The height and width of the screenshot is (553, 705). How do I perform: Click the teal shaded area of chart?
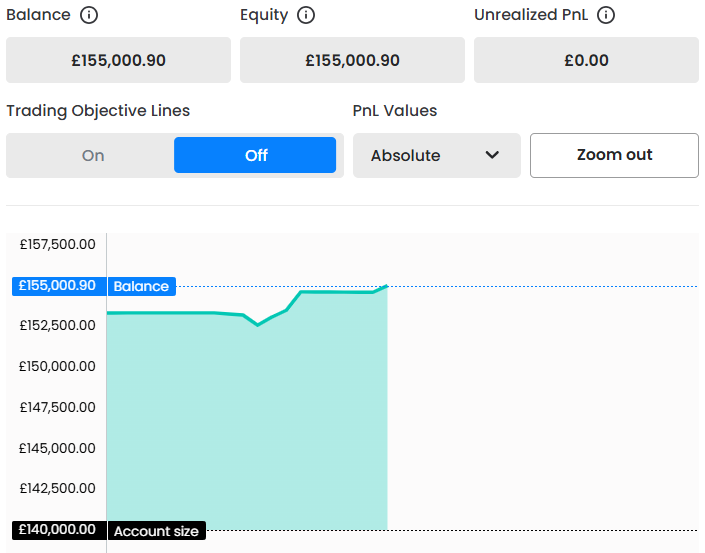point(245,430)
